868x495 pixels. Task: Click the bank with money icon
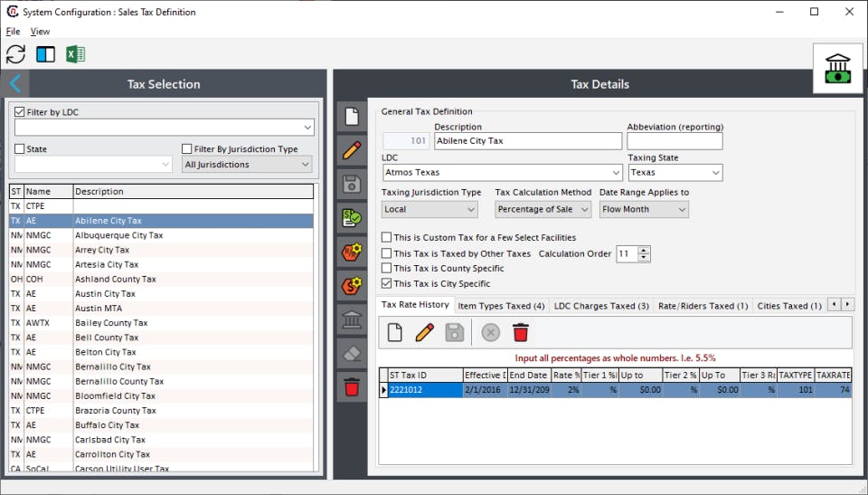[837, 68]
